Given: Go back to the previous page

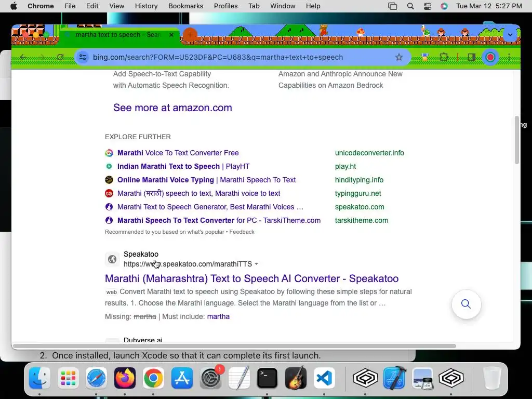Looking at the screenshot, I should pos(23,57).
